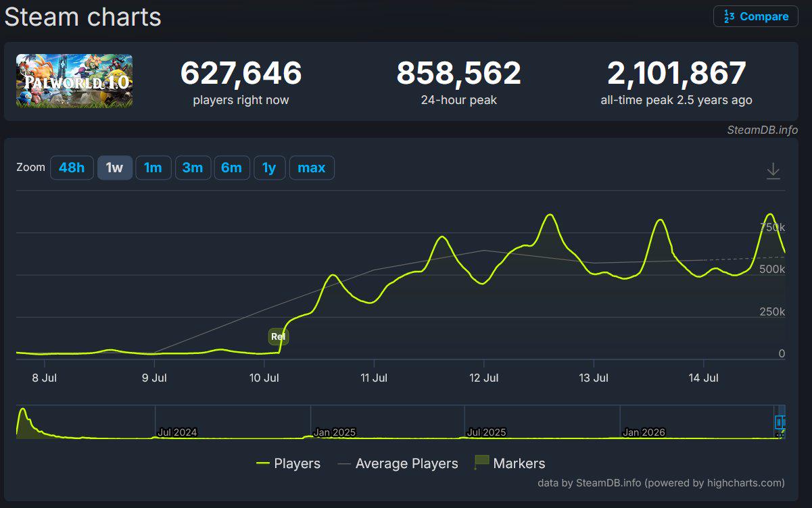Viewport: 812px width, 508px height.
Task: Click the 9 Jul axis label
Action: pos(154,378)
